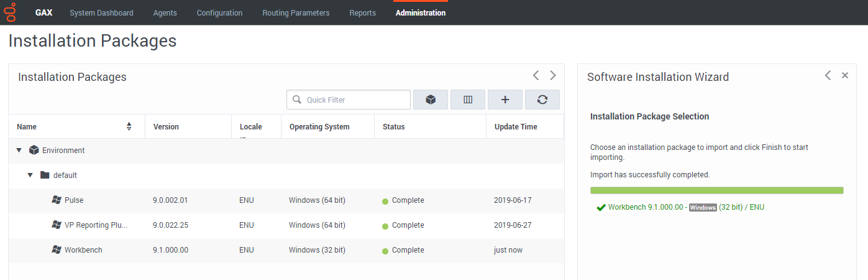Image resolution: width=868 pixels, height=280 pixels.
Task: Click Windows (32 bit) cell for Workbench
Action: [x=317, y=250]
